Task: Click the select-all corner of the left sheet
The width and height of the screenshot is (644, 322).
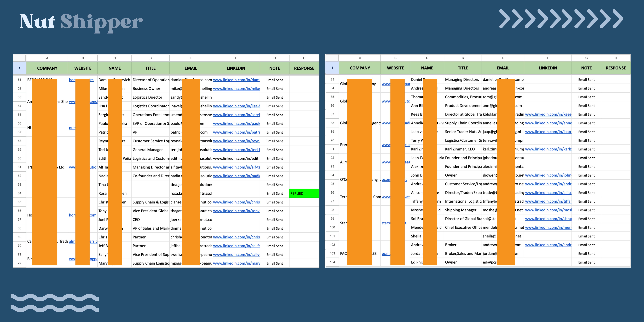Action: tap(19, 58)
